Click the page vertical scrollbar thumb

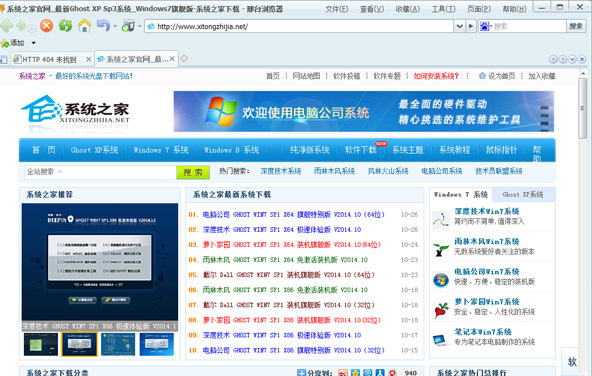coord(583,108)
